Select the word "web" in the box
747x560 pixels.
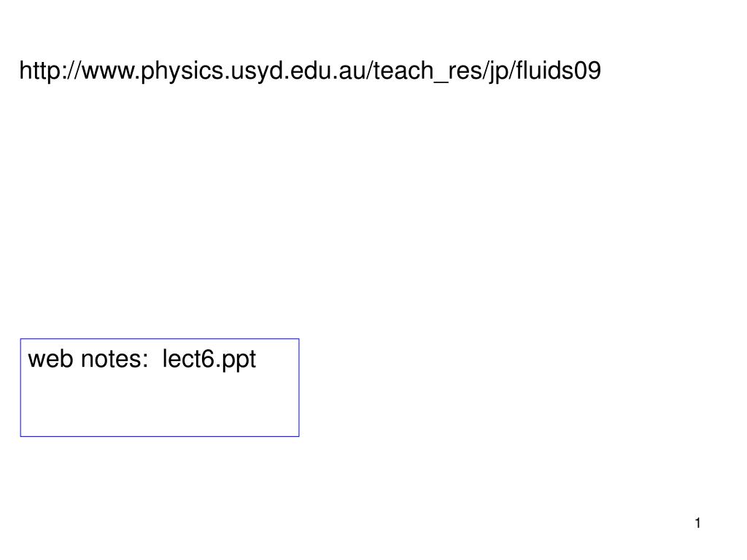[51, 359]
